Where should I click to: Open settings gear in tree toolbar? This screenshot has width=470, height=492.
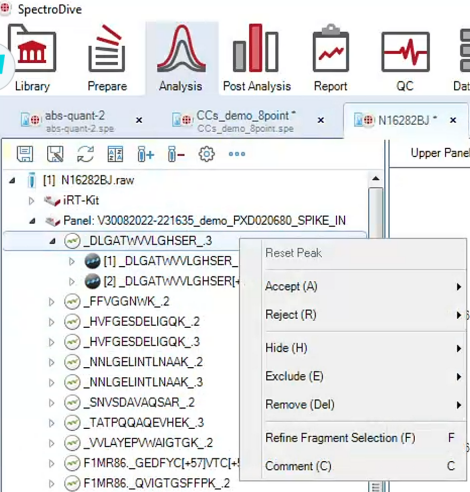206,154
